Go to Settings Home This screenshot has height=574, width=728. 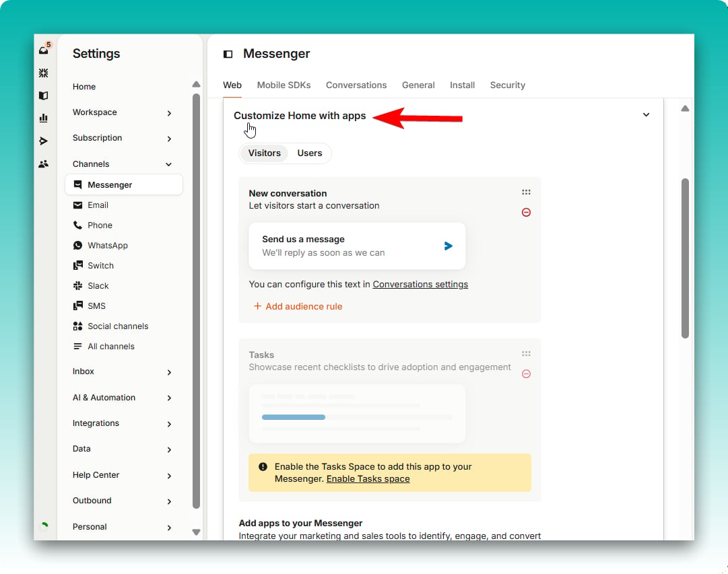[x=84, y=87]
